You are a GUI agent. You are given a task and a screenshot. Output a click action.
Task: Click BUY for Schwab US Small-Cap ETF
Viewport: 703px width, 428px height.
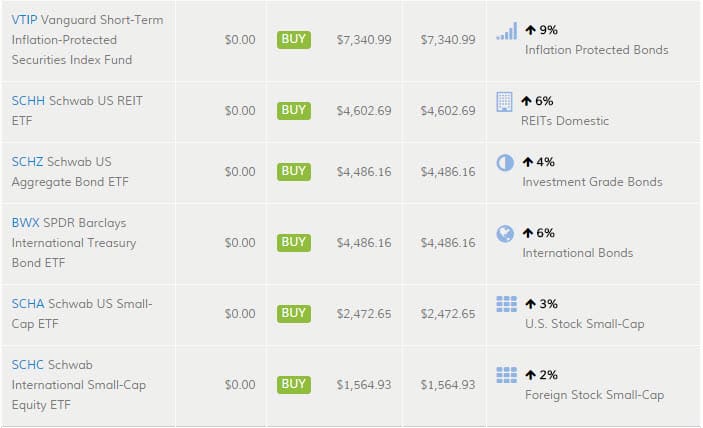click(x=294, y=313)
